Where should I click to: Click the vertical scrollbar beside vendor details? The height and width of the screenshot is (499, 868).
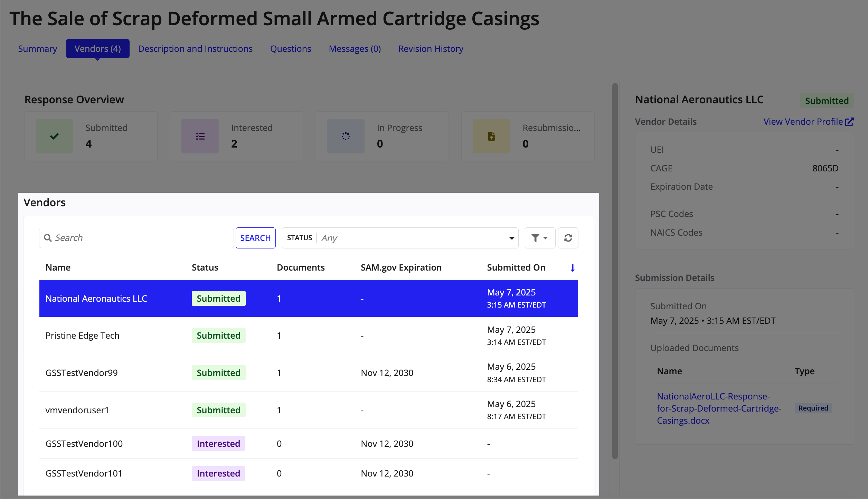click(x=615, y=271)
